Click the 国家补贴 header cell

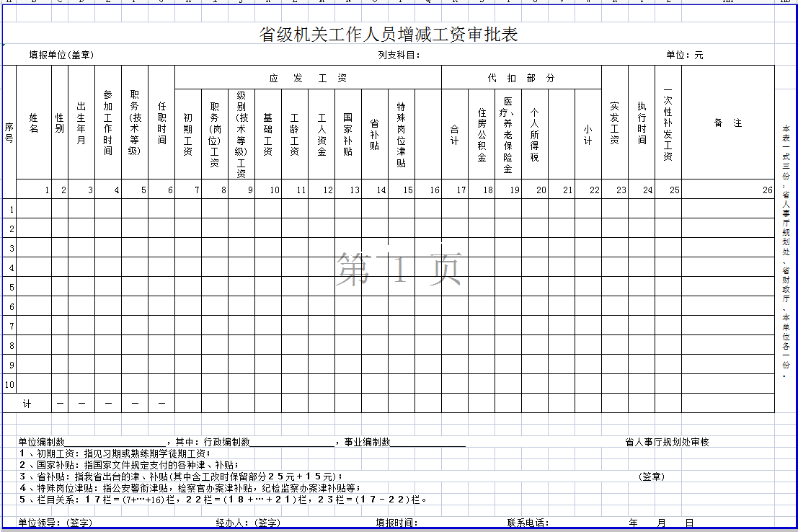click(x=347, y=134)
